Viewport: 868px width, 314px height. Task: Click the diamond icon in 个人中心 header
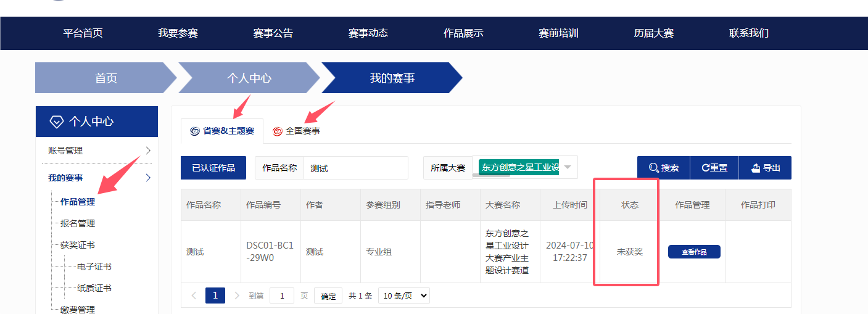pos(56,122)
